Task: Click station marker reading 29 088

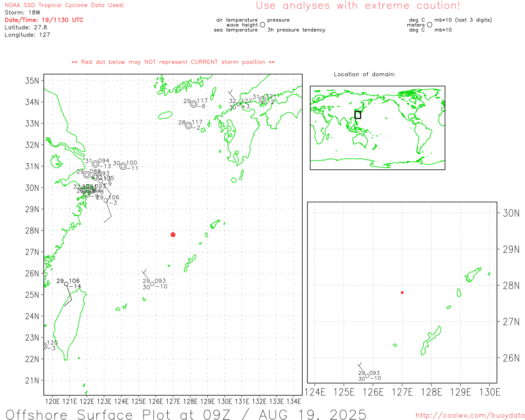Action: [87, 175]
